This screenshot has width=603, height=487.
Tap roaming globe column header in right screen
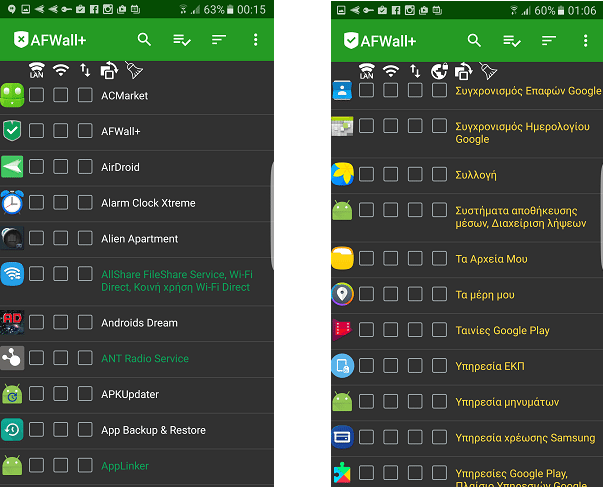point(439,71)
